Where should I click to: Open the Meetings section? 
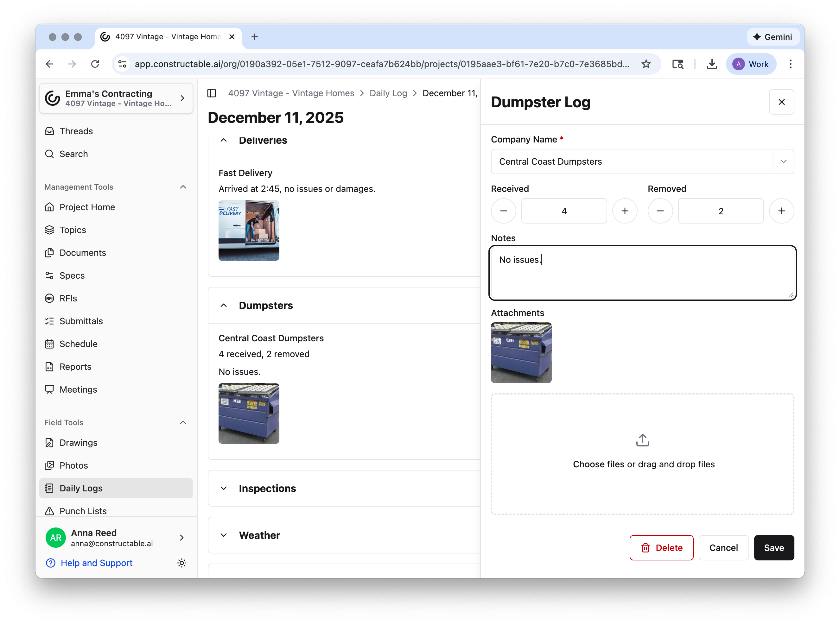click(116, 390)
